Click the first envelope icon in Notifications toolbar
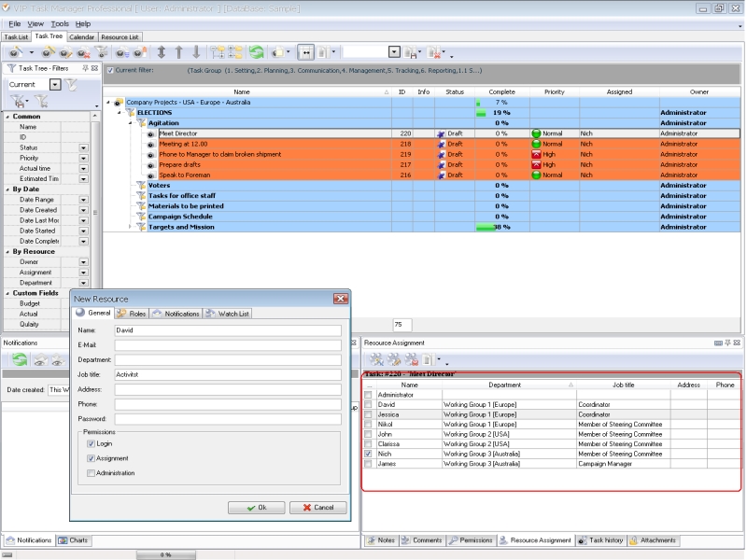Viewport: 747px width, 560px height. (x=40, y=360)
